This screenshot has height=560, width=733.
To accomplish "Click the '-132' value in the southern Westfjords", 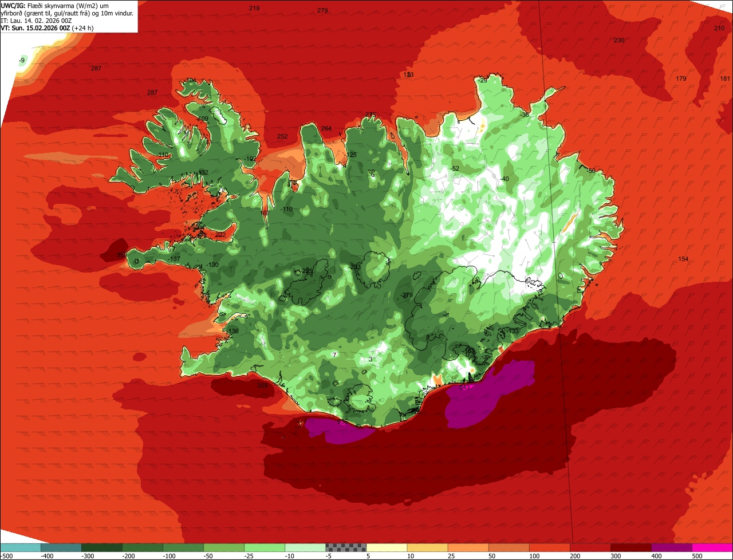I will (203, 172).
